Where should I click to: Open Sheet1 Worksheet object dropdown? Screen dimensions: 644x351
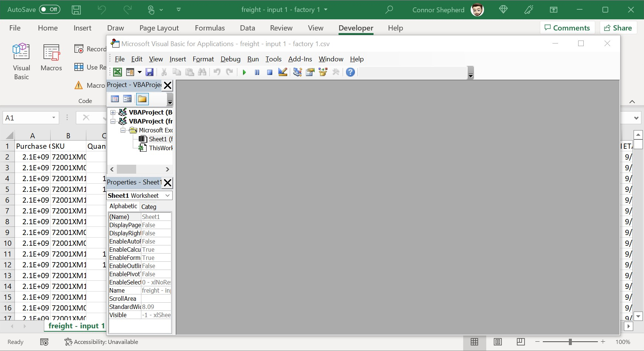[168, 196]
